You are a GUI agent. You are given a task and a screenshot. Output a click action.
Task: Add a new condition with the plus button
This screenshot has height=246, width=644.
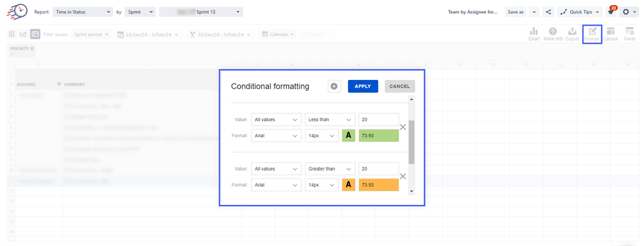click(x=335, y=86)
